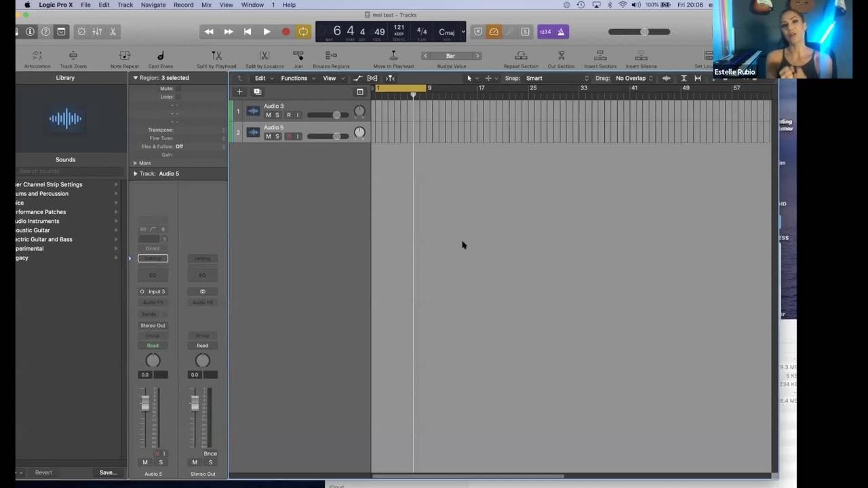This screenshot has height=488, width=868.
Task: Fast forward the playhead
Action: click(x=229, y=32)
